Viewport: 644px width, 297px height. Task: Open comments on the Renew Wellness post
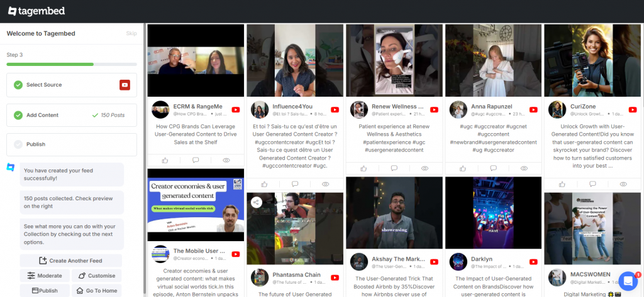click(394, 168)
